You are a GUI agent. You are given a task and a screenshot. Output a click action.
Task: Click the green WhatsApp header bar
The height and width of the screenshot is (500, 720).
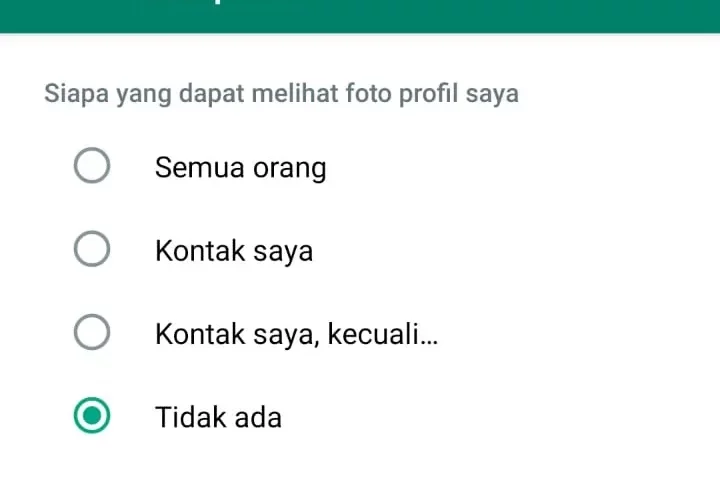point(360,16)
